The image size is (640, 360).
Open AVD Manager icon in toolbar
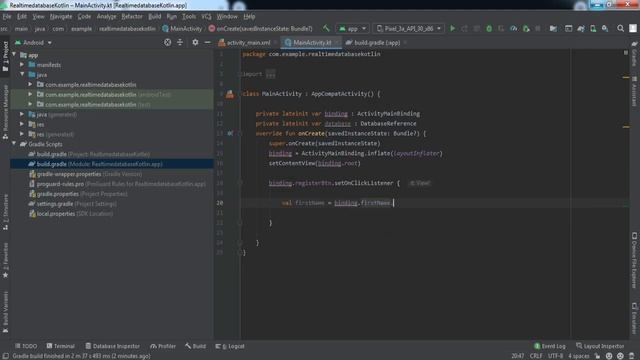(x=593, y=29)
